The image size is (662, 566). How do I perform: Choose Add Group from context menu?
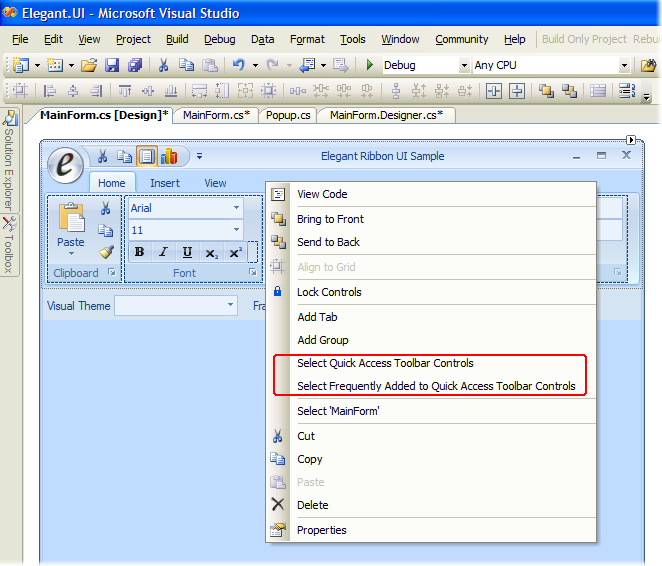[431, 340]
